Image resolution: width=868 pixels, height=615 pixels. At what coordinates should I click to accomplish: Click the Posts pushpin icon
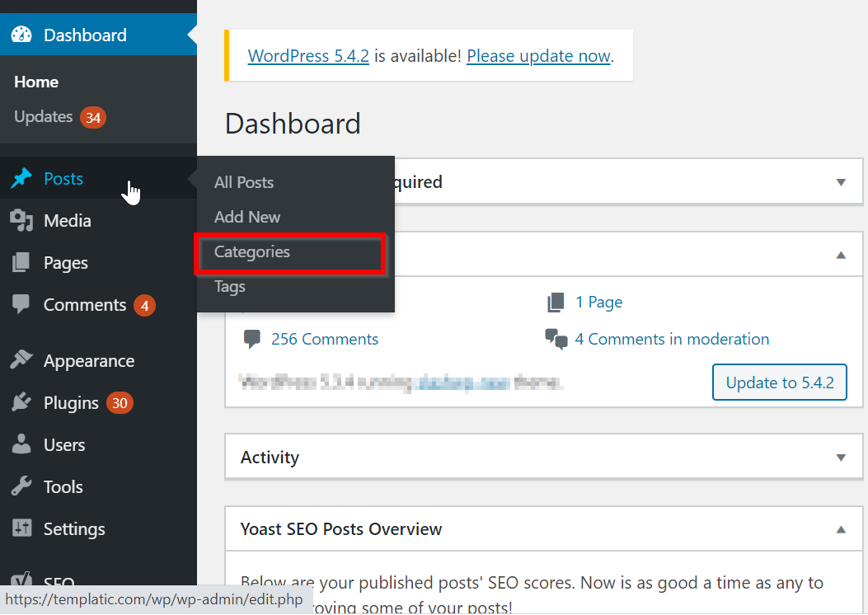coord(21,178)
